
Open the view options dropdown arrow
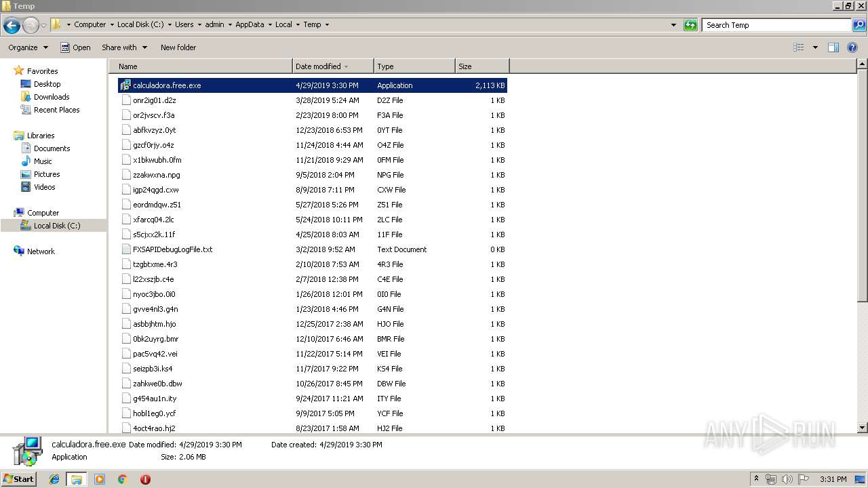815,47
